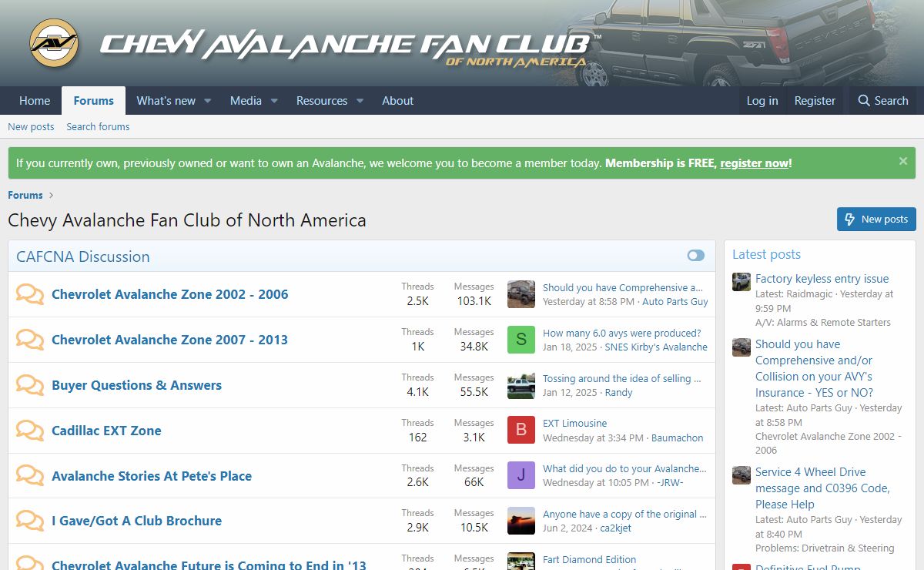Click the red B avatar for Baumachon
The height and width of the screenshot is (570, 924).
pos(521,431)
